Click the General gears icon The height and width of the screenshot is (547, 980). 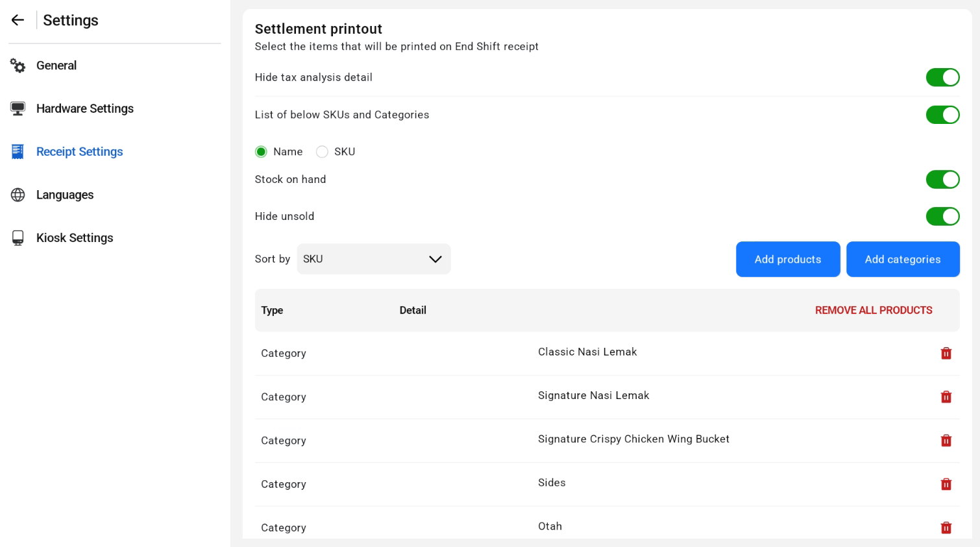[18, 66]
